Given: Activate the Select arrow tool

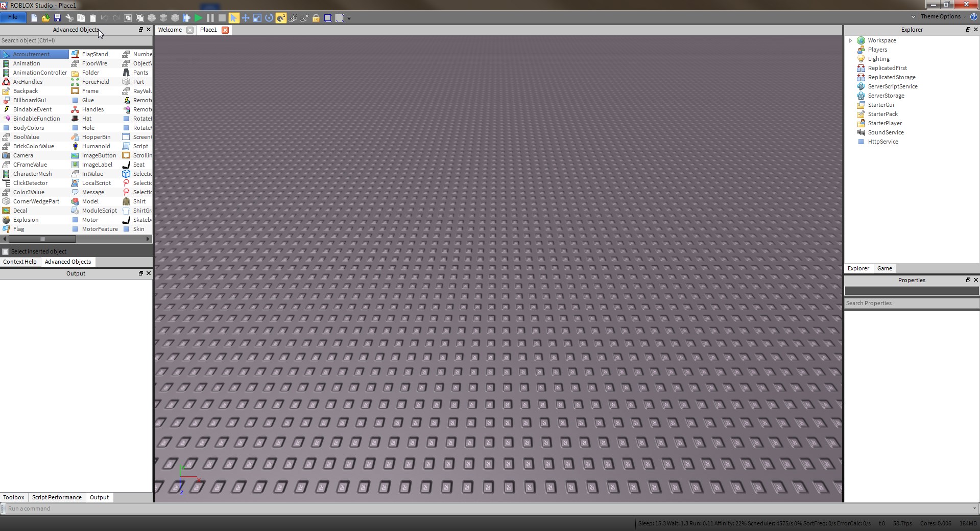Looking at the screenshot, I should [x=234, y=18].
